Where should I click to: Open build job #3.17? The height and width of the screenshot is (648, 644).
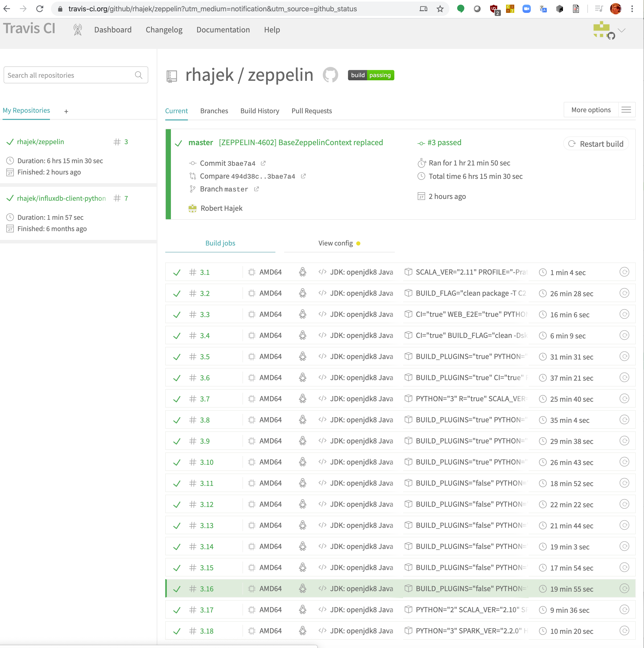207,610
